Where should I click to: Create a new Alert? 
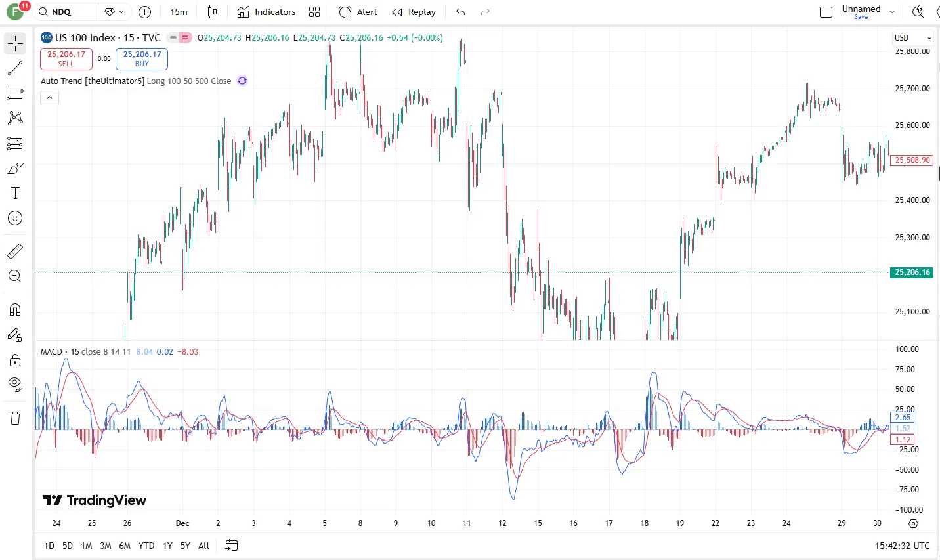[358, 12]
